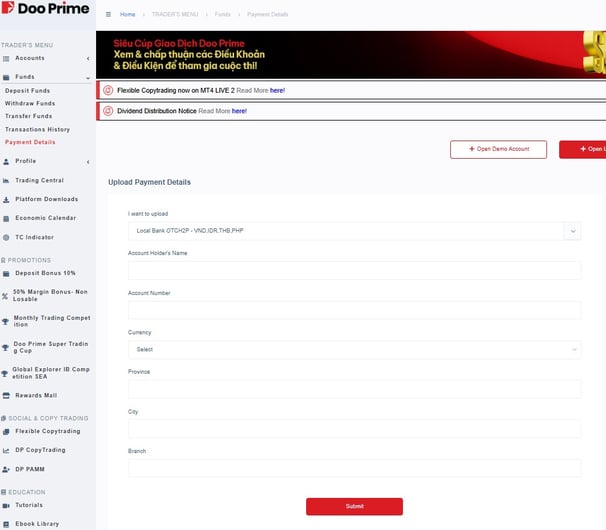
Task: Open Economic Calendar menu item
Action: tap(46, 218)
